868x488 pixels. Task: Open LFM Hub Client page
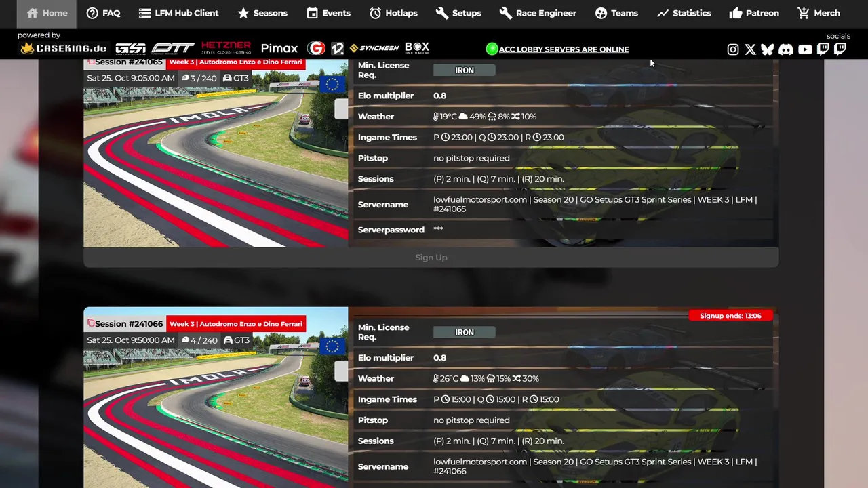point(178,13)
